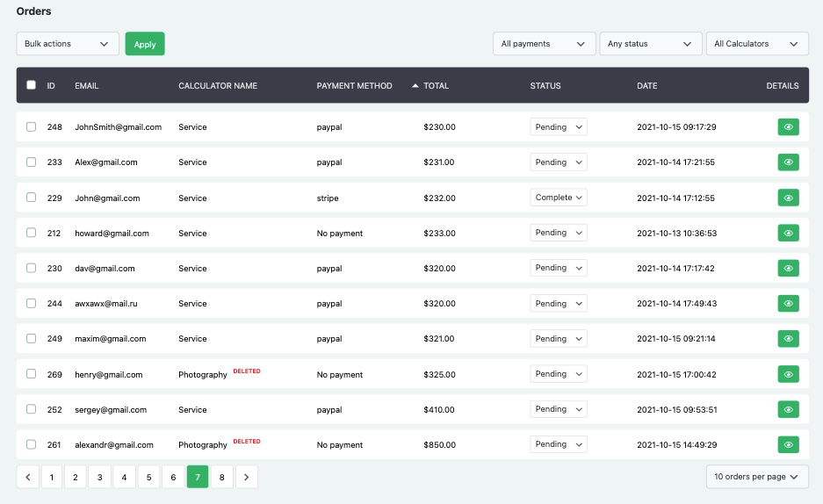Sort by Total using the column arrow

[415, 86]
